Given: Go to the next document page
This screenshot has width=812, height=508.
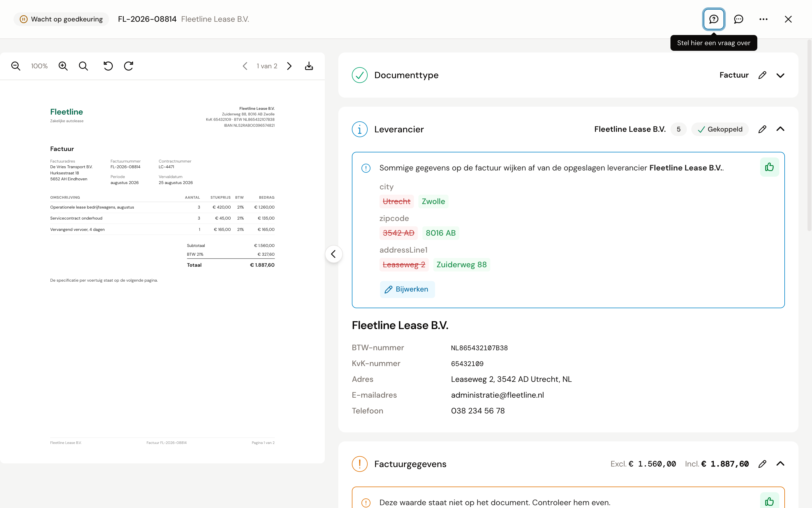Looking at the screenshot, I should tap(289, 66).
